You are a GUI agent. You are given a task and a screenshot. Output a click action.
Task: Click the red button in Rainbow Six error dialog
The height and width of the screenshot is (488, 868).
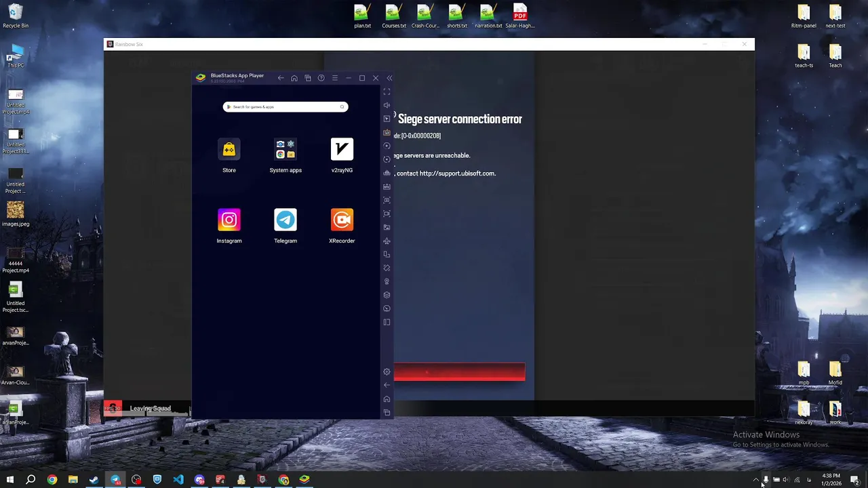pyautogui.click(x=460, y=372)
